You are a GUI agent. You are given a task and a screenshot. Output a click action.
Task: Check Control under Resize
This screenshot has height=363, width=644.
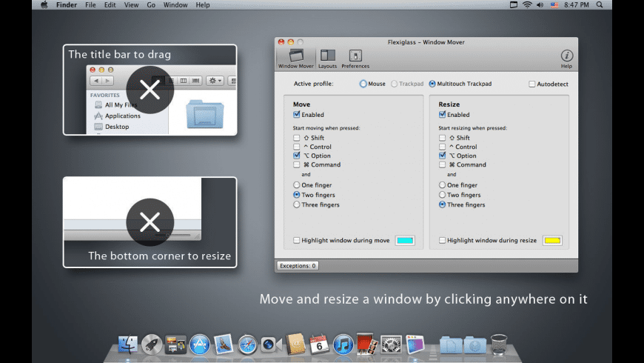click(442, 147)
